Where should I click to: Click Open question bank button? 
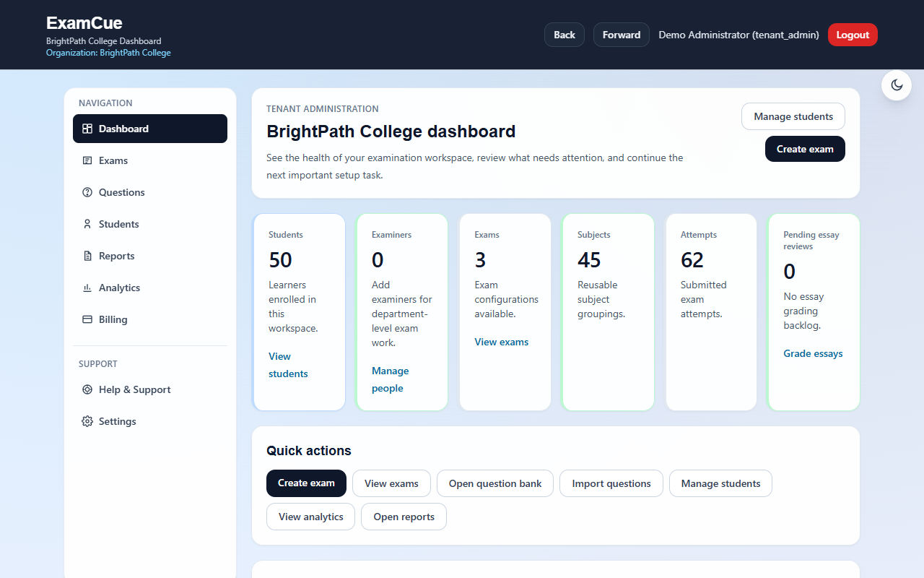[495, 483]
